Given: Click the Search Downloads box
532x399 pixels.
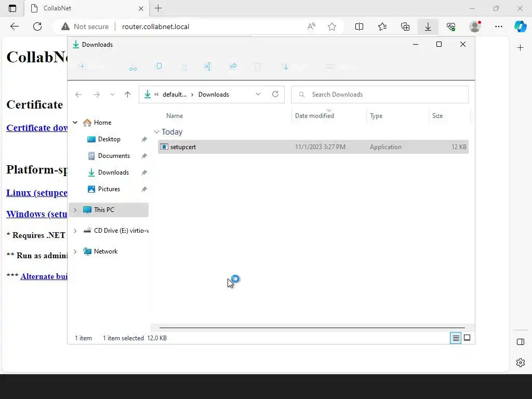Looking at the screenshot, I should pos(380,95).
